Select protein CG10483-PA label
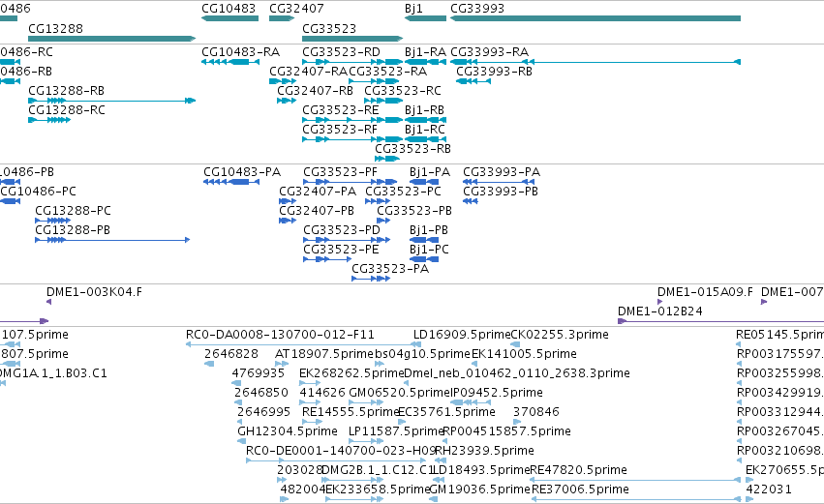Screen dimensions: 824x504 click(x=242, y=172)
